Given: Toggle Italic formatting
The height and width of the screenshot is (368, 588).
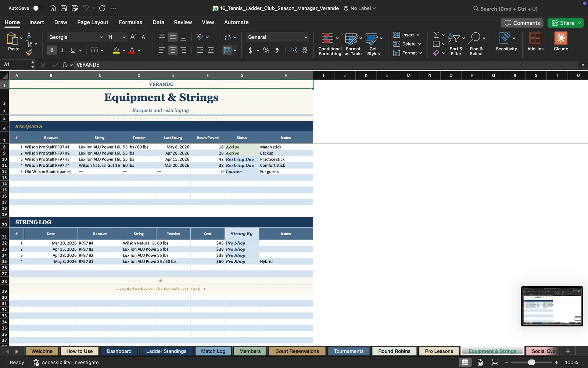Looking at the screenshot, I should (62, 50).
